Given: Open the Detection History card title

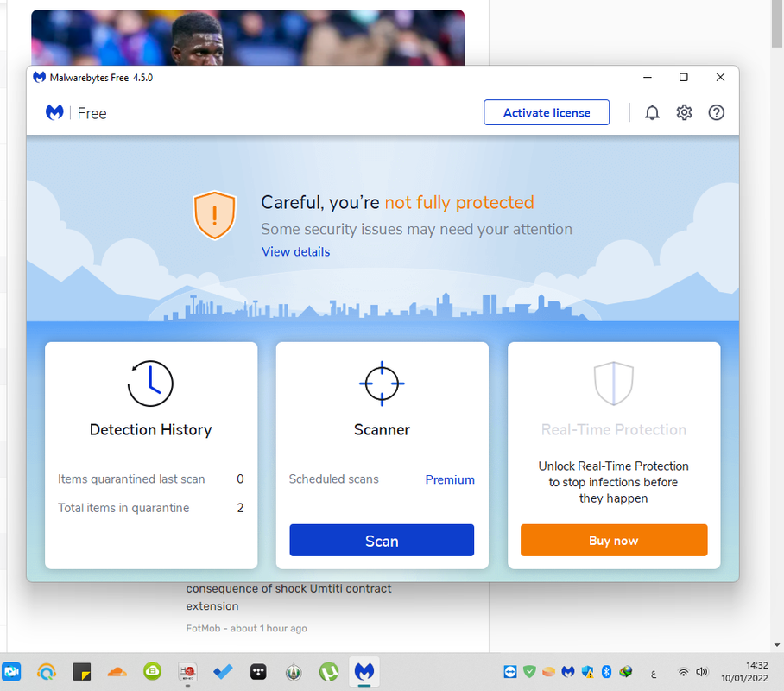Looking at the screenshot, I should click(150, 430).
